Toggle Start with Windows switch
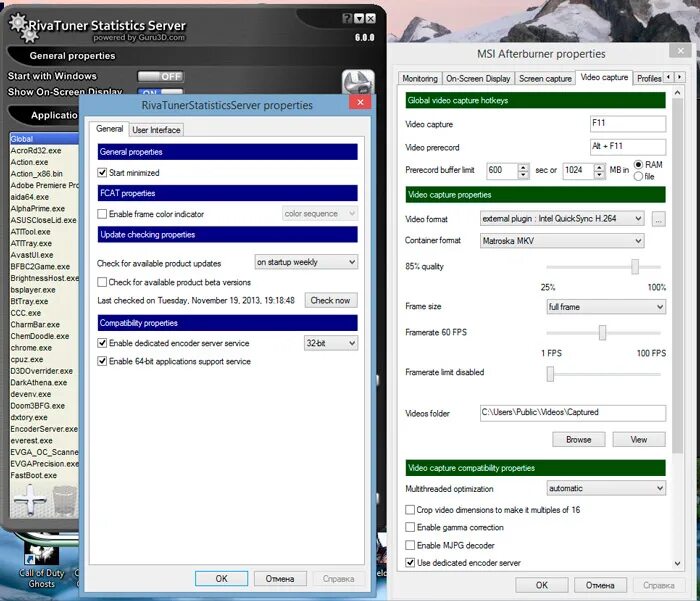 [x=161, y=76]
